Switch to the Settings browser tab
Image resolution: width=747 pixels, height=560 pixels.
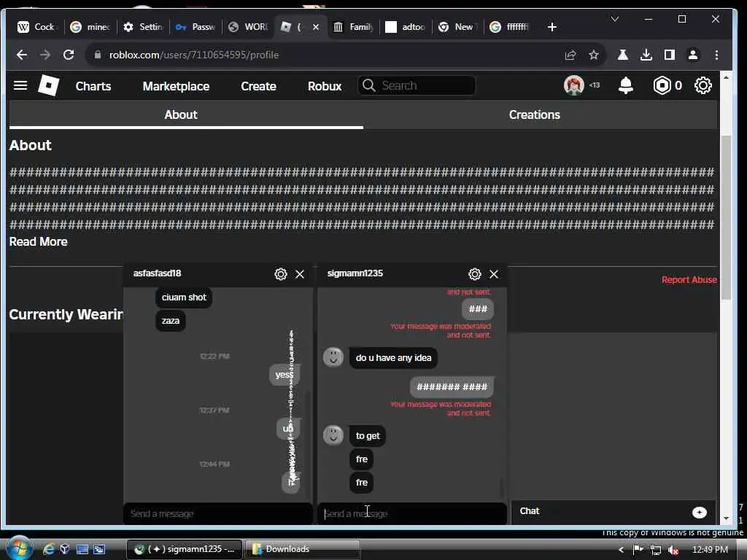[x=143, y=27]
